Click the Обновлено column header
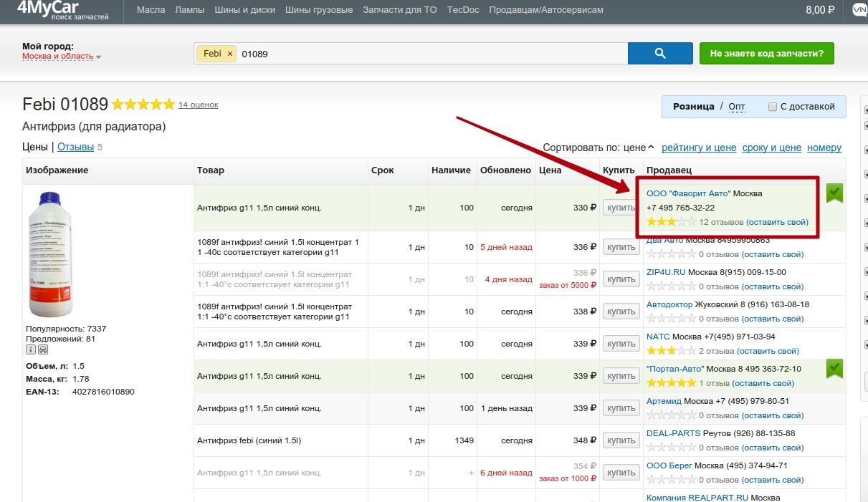This screenshot has height=502, width=868. tap(506, 170)
